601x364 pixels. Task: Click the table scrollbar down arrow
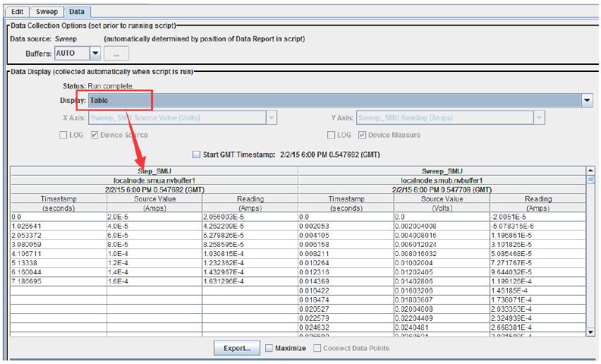coord(590,332)
